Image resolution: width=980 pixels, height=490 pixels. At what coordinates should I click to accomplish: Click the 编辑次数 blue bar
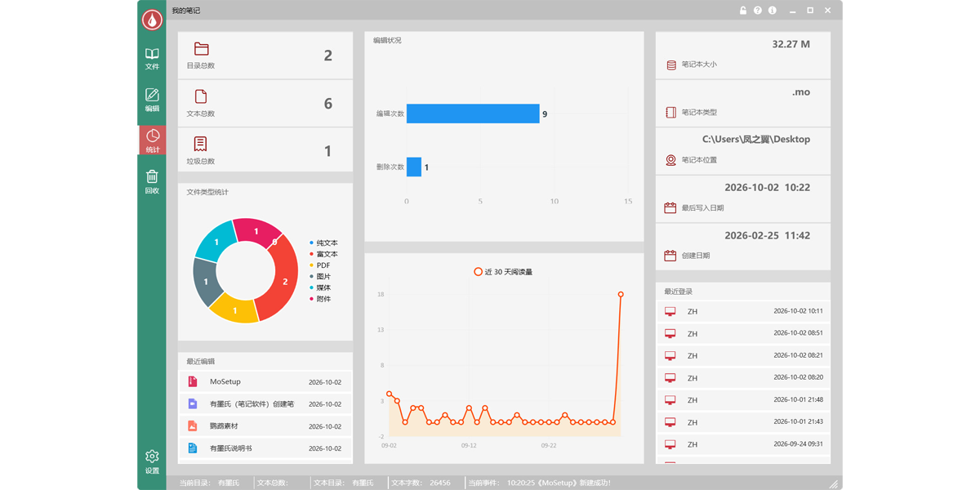473,114
